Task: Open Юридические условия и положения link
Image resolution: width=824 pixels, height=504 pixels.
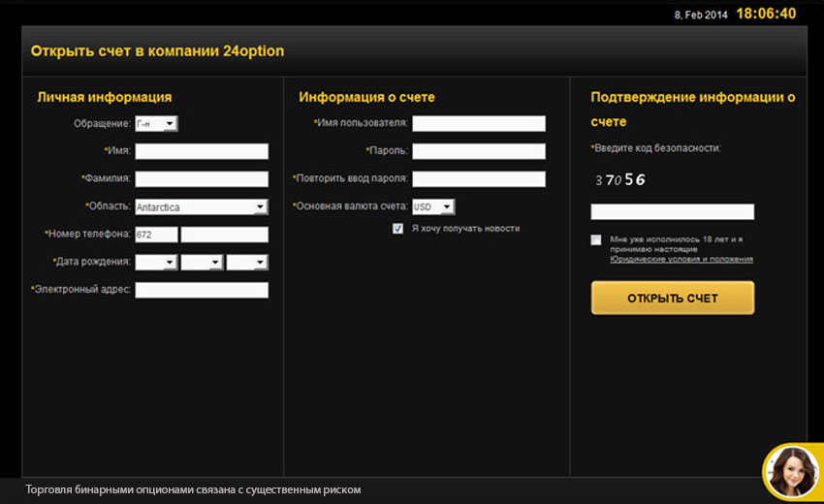Action: click(x=681, y=259)
